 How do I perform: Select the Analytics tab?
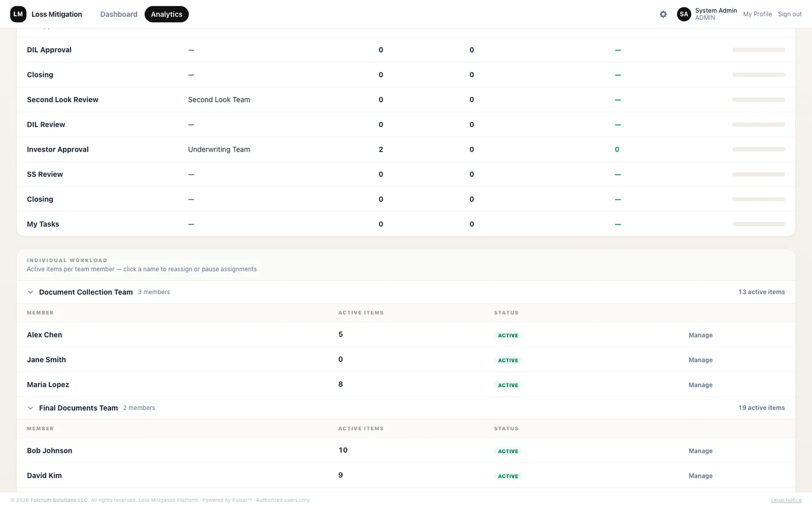tap(167, 14)
